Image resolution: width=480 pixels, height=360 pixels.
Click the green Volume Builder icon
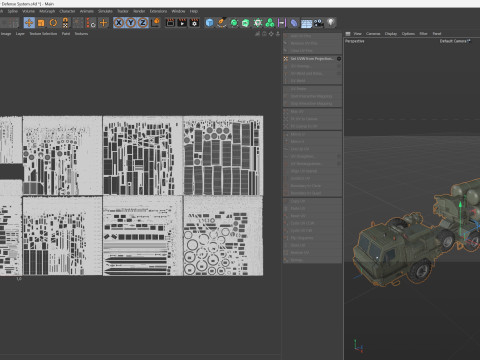point(270,23)
